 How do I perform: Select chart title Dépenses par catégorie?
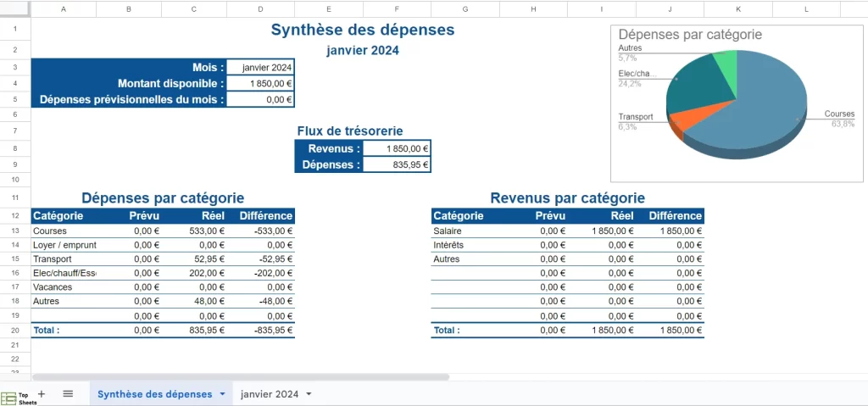(x=690, y=35)
